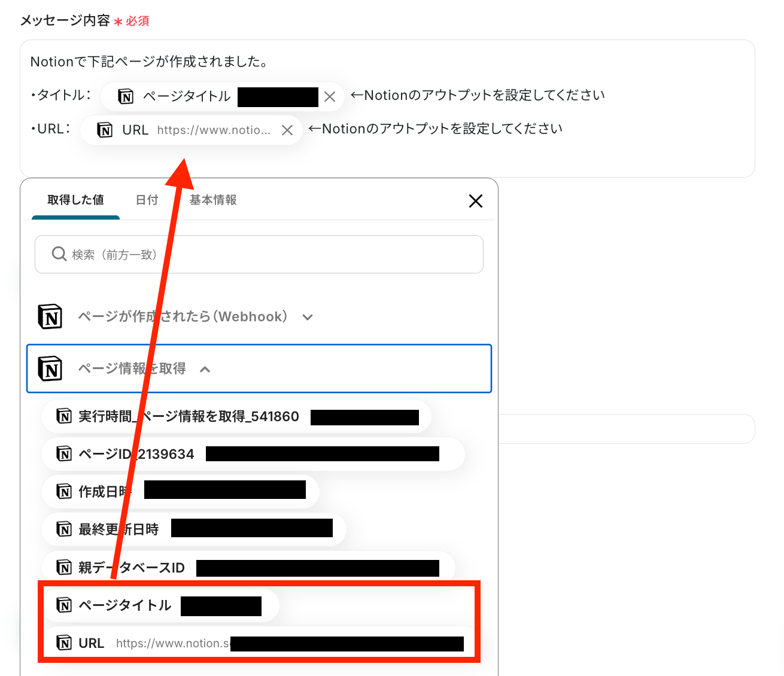Open the 基本情報 tab
This screenshot has width=784, height=676.
[213, 200]
